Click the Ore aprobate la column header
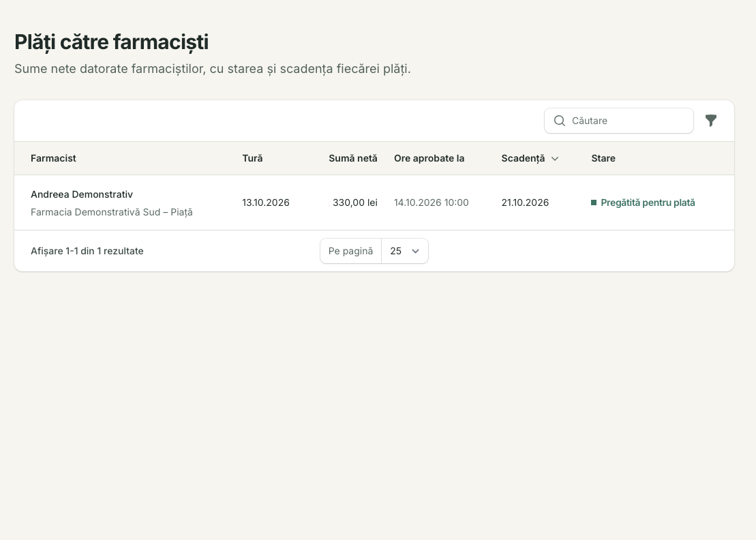The width and height of the screenshot is (756, 540). 429,158
